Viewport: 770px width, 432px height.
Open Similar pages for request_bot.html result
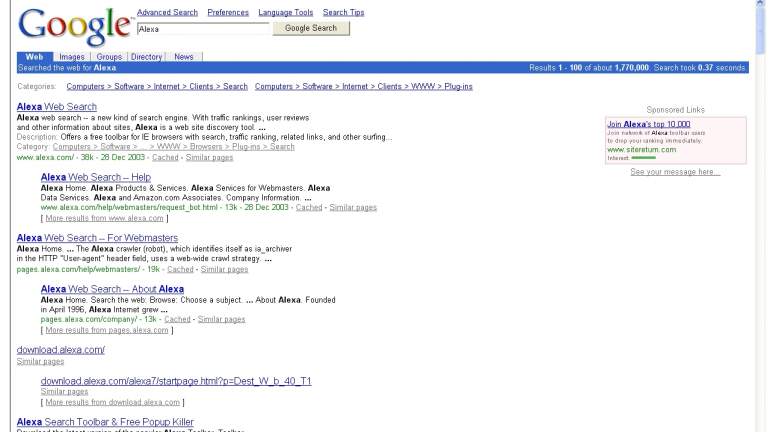353,208
